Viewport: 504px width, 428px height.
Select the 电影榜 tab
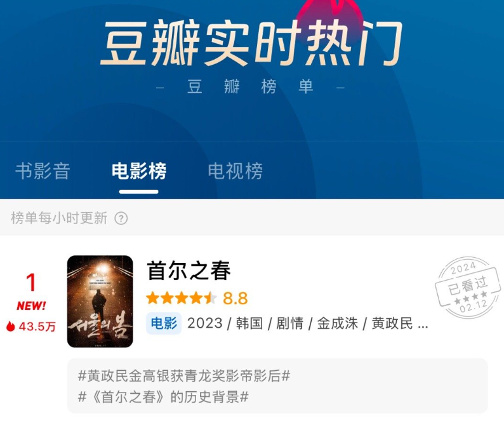click(139, 171)
